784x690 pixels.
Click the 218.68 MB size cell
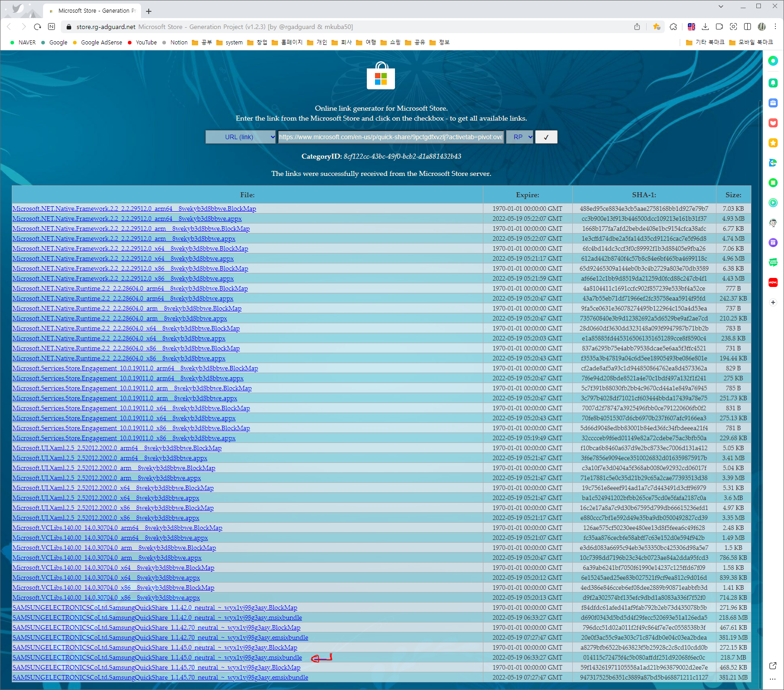coord(733,617)
